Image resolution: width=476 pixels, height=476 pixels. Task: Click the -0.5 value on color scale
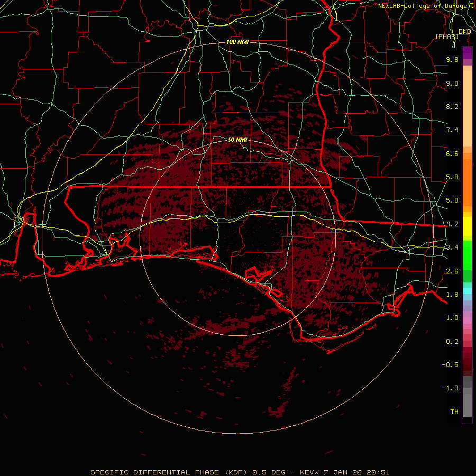tap(450, 365)
